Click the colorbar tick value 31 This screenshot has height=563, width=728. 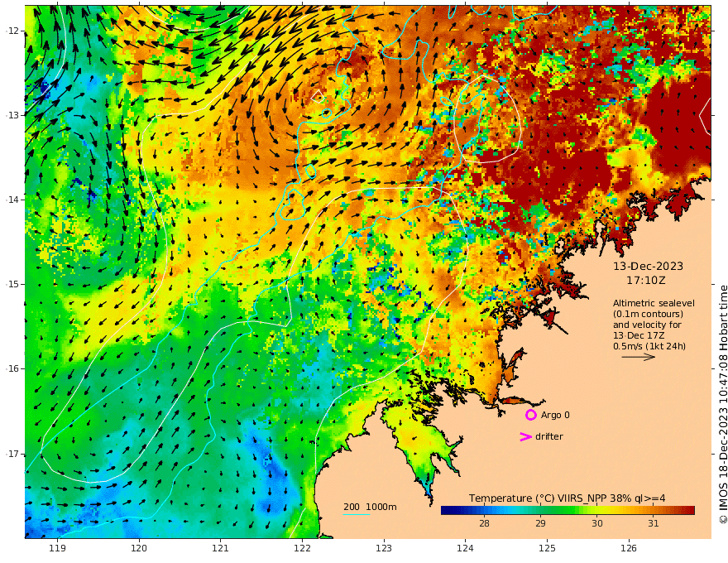click(654, 523)
